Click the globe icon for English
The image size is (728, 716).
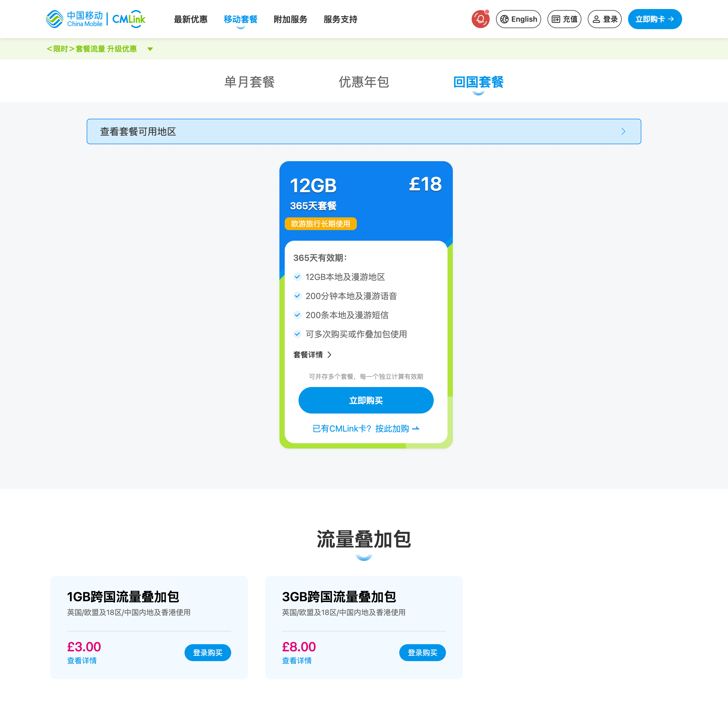(x=504, y=19)
